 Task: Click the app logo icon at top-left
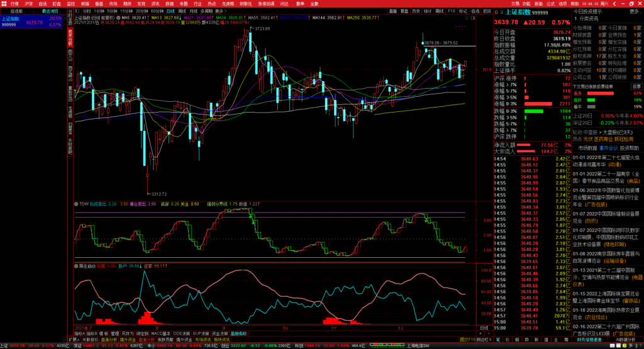tap(4, 3)
